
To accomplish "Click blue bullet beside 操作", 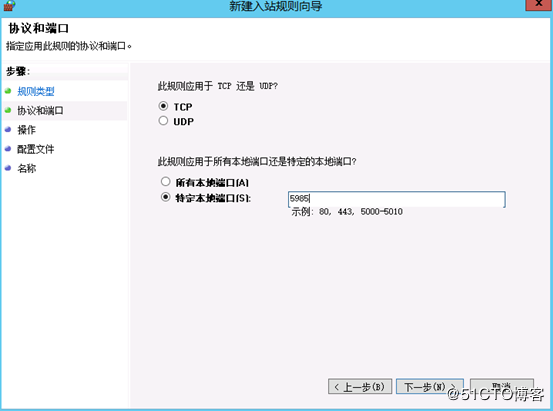I will pos(8,129).
